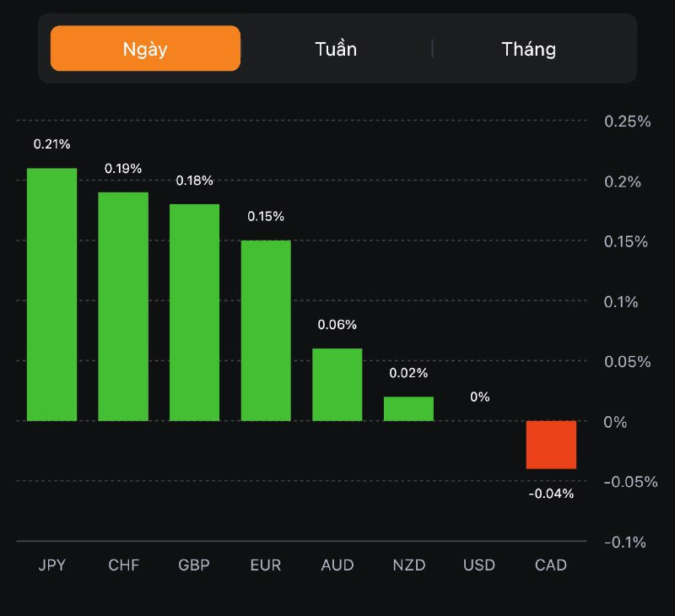Click the green JPY bar
Viewport: 675px width, 616px height.
[51, 294]
